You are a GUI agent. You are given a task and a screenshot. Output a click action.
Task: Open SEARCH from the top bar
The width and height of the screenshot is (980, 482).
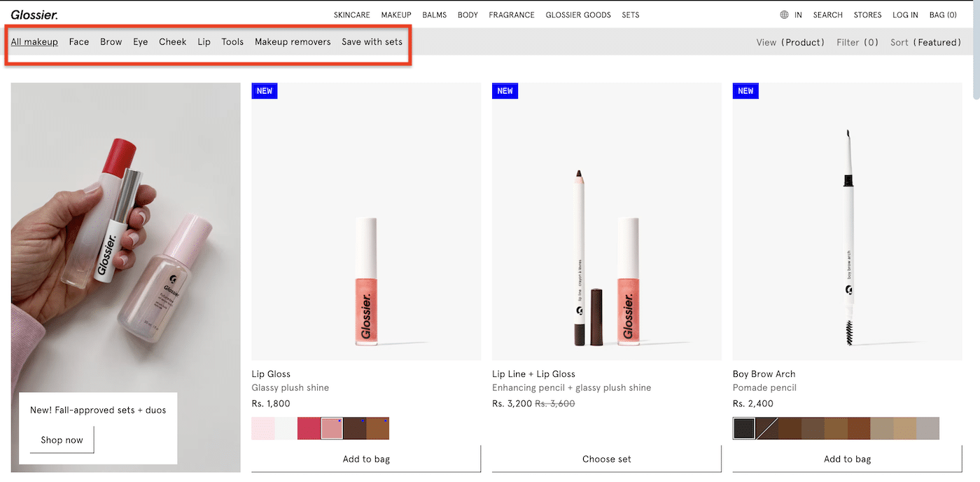pos(827,14)
